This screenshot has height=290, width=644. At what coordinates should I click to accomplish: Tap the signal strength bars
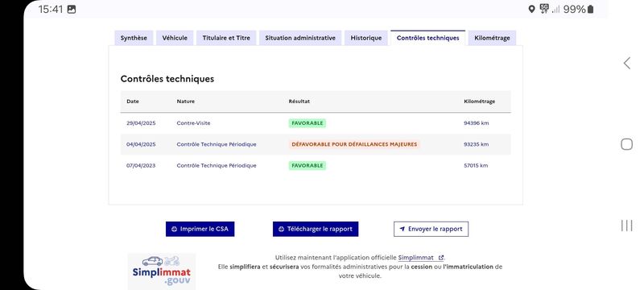[555, 9]
